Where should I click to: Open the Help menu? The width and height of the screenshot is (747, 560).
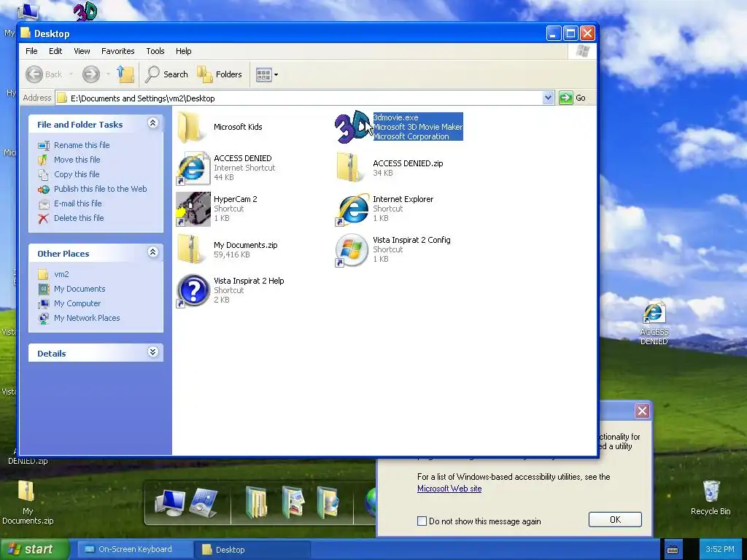click(183, 51)
